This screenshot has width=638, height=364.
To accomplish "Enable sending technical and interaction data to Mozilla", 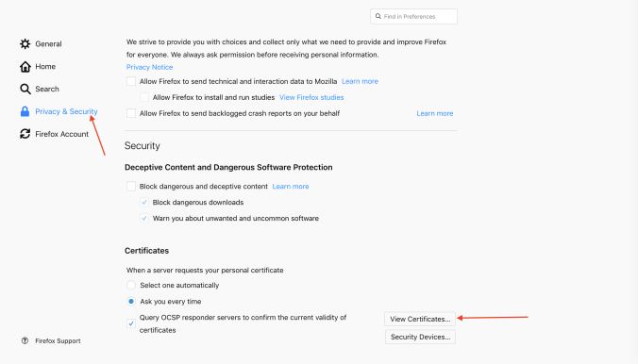I will 131,81.
